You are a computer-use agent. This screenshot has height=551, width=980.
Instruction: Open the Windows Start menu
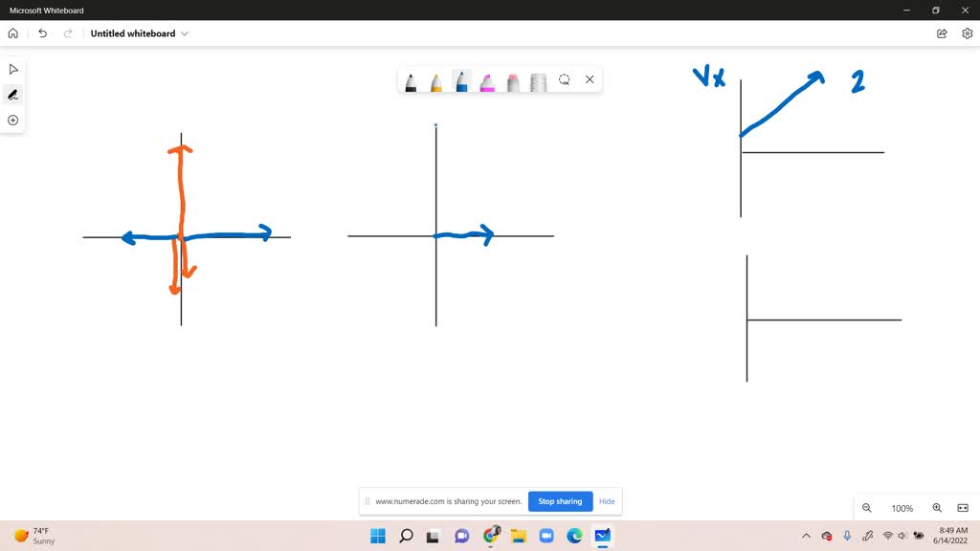pos(378,536)
